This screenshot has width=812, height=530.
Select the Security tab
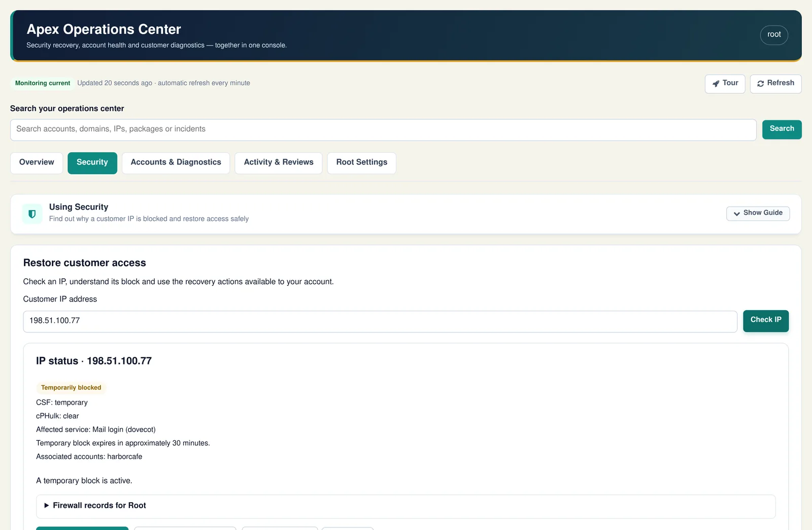(92, 162)
